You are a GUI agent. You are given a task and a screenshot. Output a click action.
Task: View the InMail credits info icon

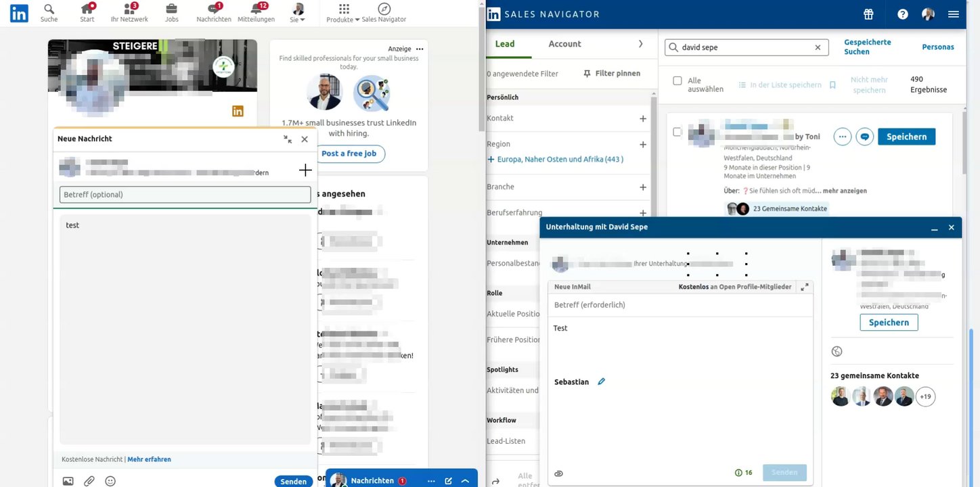(x=738, y=473)
